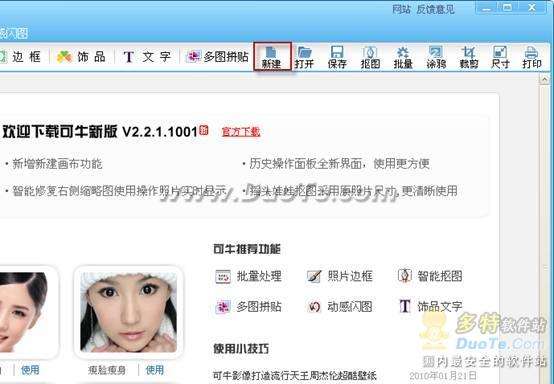Viewport: 554px width, 384px height.
Task: Launch 智能抠图 recommended feature
Action: click(x=430, y=276)
